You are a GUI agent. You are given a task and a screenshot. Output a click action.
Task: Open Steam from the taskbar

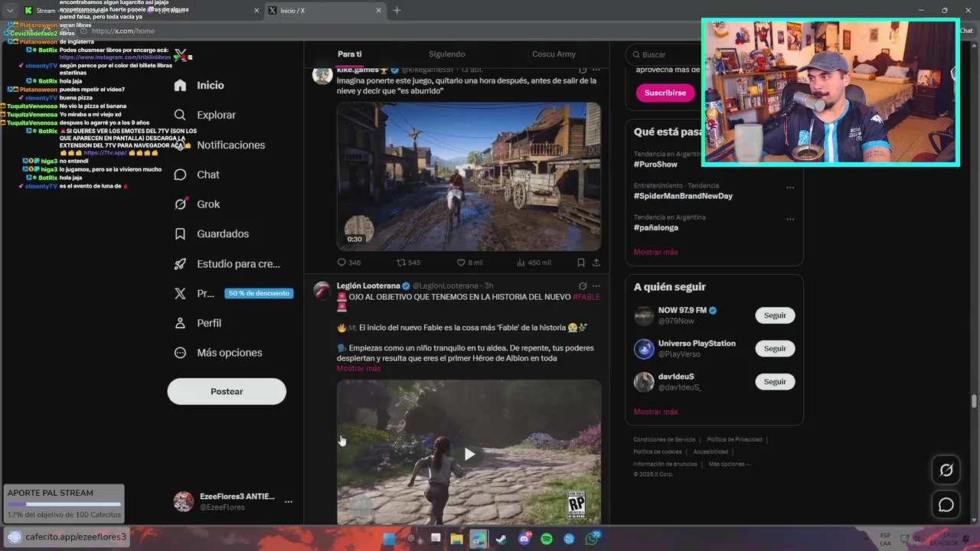pyautogui.click(x=501, y=539)
